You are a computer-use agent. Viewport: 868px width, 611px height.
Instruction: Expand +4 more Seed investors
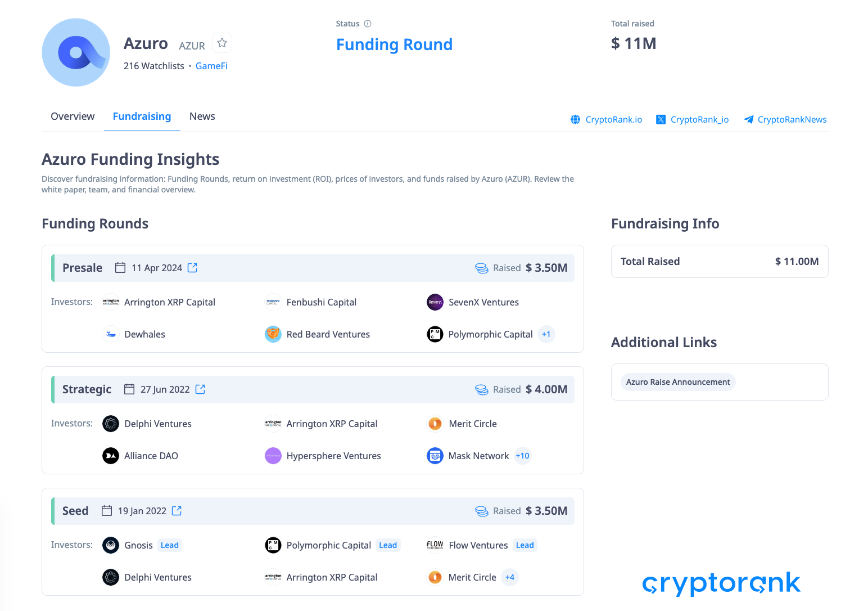click(510, 577)
